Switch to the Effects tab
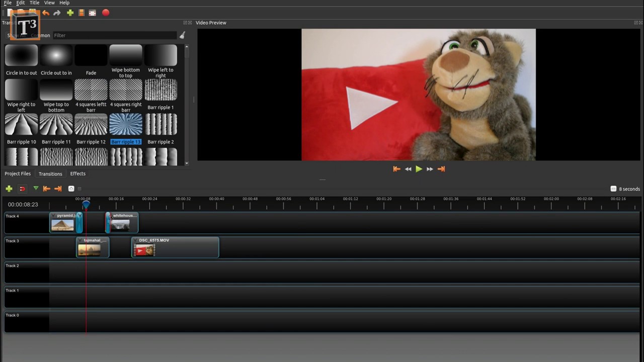The width and height of the screenshot is (644, 362). (x=77, y=173)
